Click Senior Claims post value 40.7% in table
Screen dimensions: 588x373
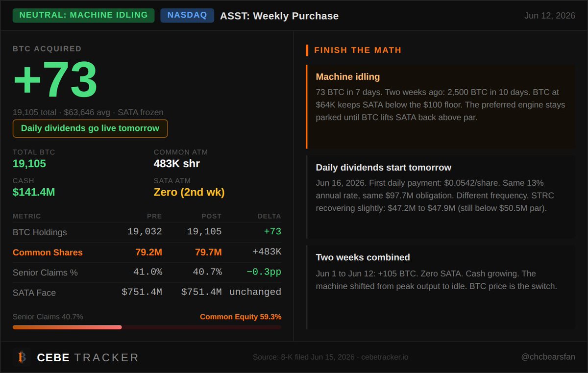click(x=207, y=272)
